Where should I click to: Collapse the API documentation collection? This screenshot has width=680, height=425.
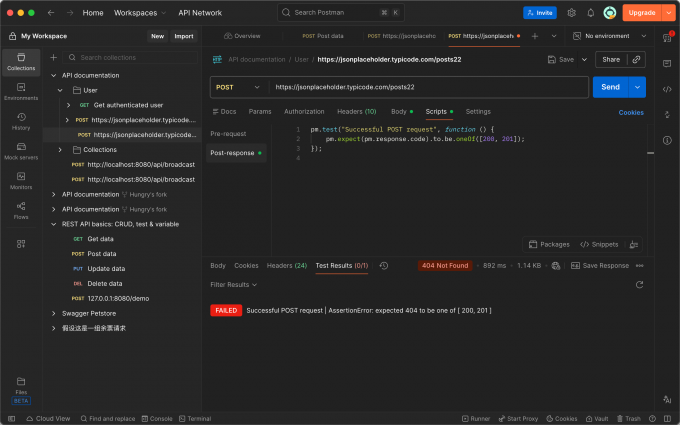coord(53,75)
